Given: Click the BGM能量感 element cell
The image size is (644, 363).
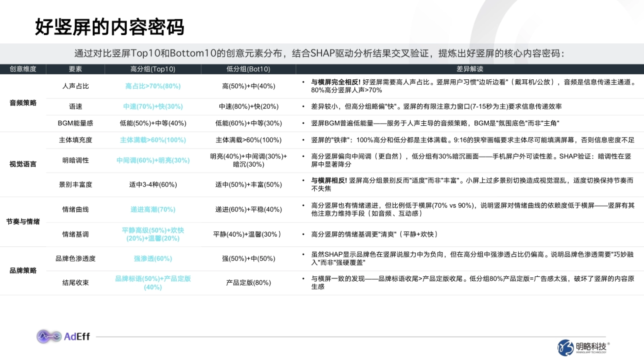Looking at the screenshot, I should (75, 123).
